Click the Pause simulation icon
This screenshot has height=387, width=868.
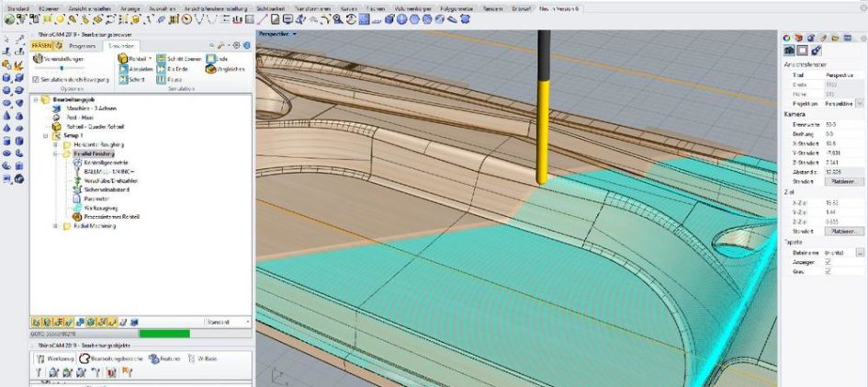click(162, 79)
